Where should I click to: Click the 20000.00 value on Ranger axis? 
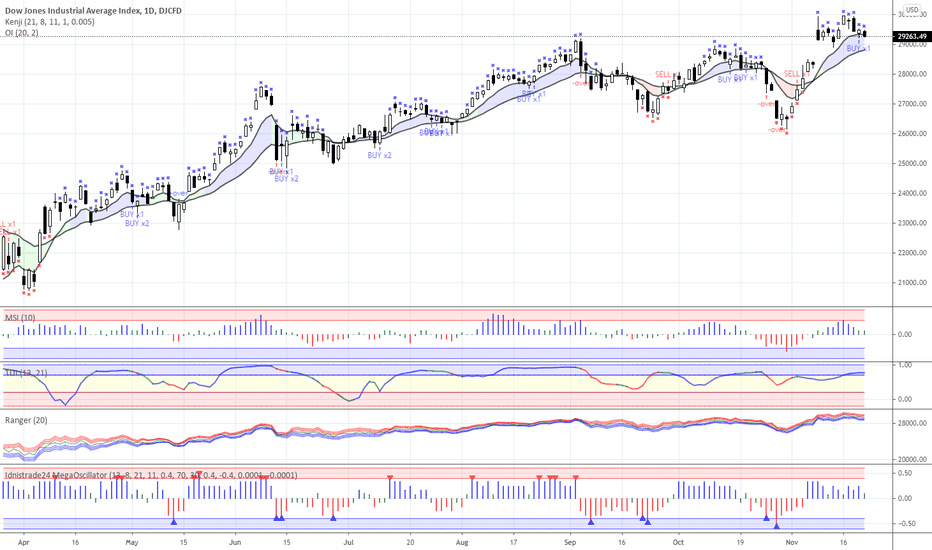912,459
